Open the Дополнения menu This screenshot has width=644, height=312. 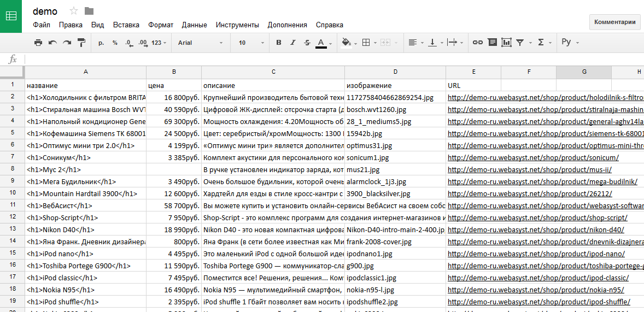(x=288, y=25)
